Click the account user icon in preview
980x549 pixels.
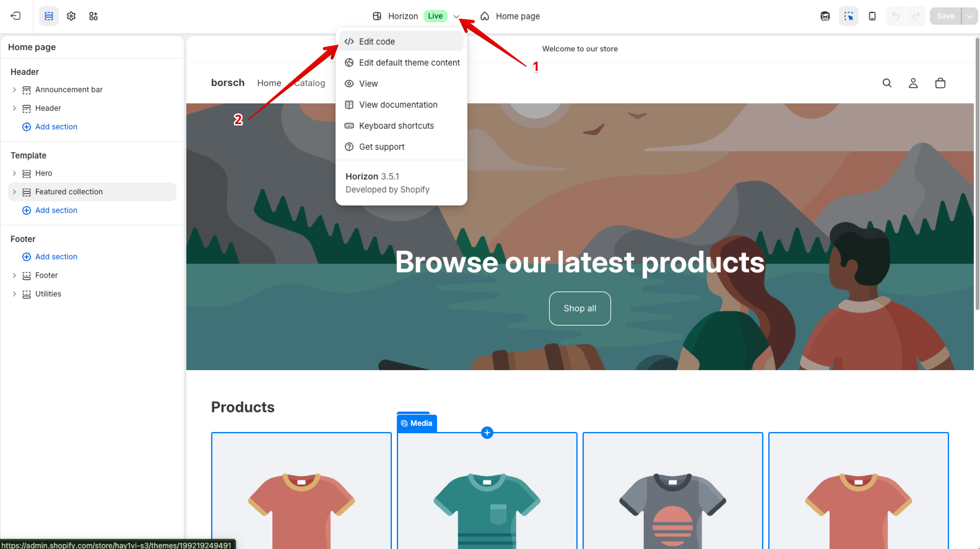[913, 83]
